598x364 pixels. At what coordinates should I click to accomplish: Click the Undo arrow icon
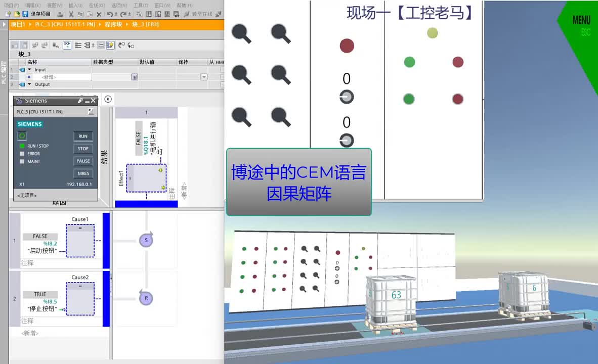click(x=110, y=14)
